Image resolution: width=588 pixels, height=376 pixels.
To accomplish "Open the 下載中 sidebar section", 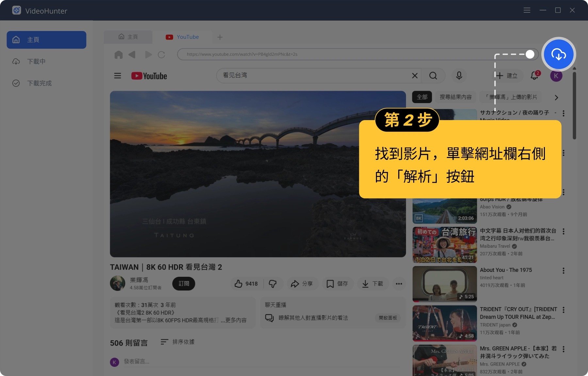I will tap(46, 61).
